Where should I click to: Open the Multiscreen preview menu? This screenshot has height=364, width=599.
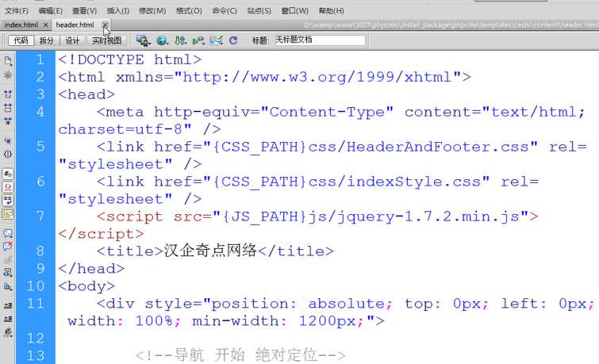point(144,40)
